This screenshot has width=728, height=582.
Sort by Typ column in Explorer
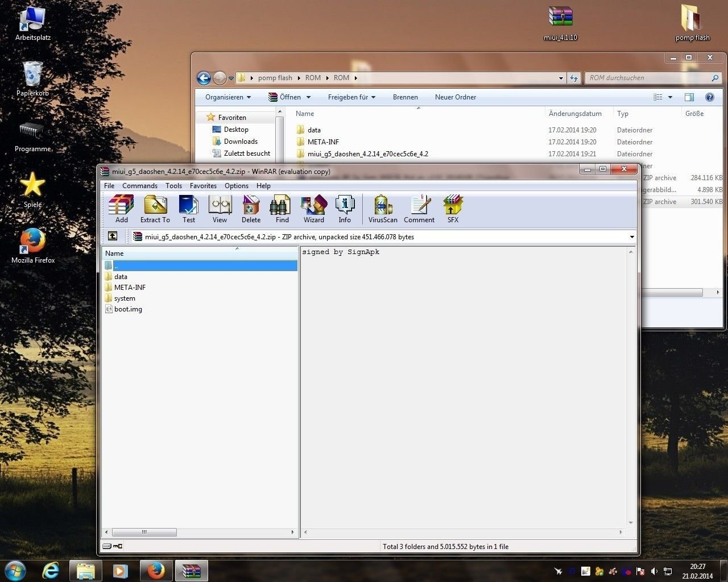point(647,114)
